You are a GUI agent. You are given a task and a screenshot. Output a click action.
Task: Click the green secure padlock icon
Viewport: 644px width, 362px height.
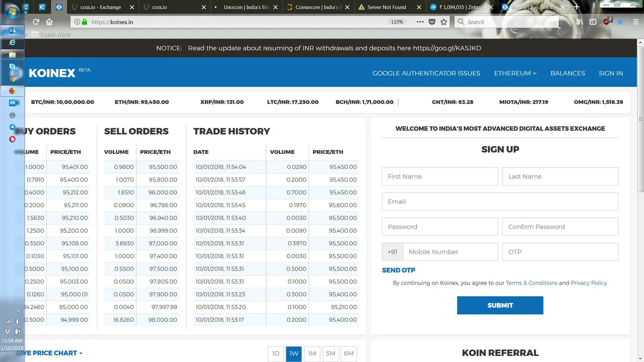point(85,22)
